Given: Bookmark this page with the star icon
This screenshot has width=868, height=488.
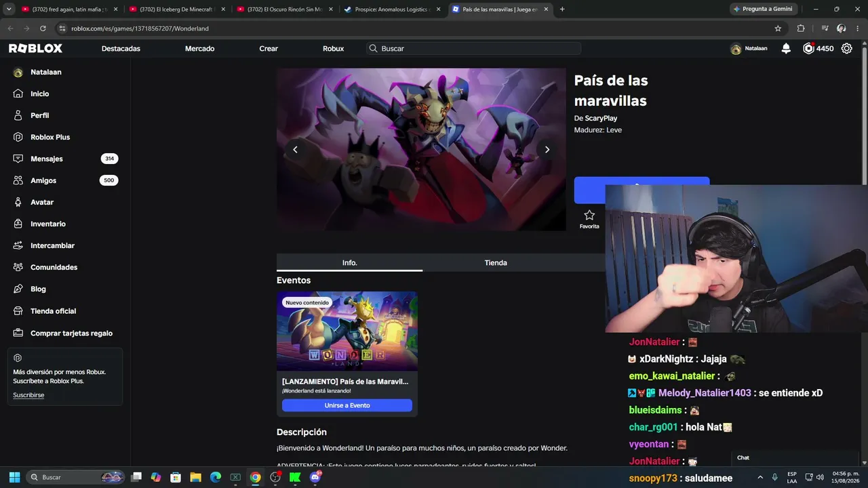Looking at the screenshot, I should tap(778, 28).
